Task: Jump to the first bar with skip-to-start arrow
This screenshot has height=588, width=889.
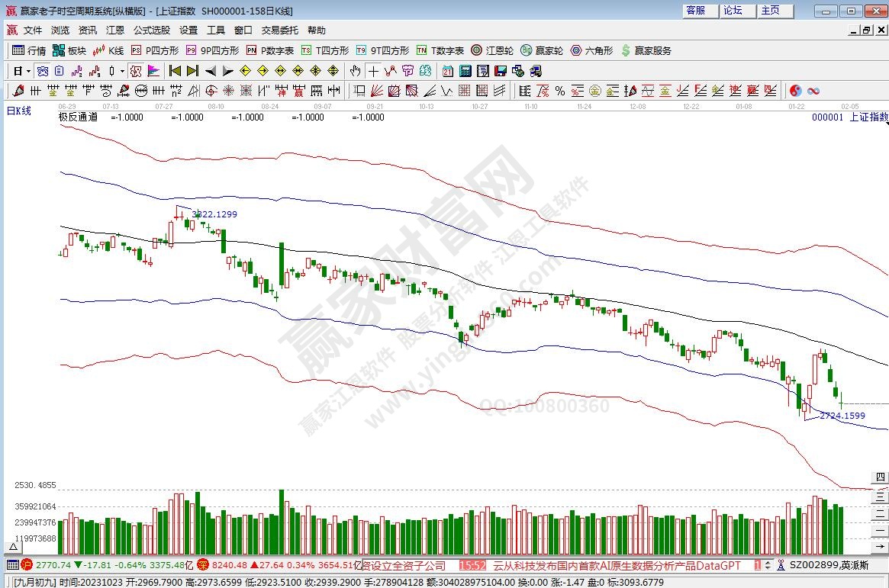Action: 175,71
